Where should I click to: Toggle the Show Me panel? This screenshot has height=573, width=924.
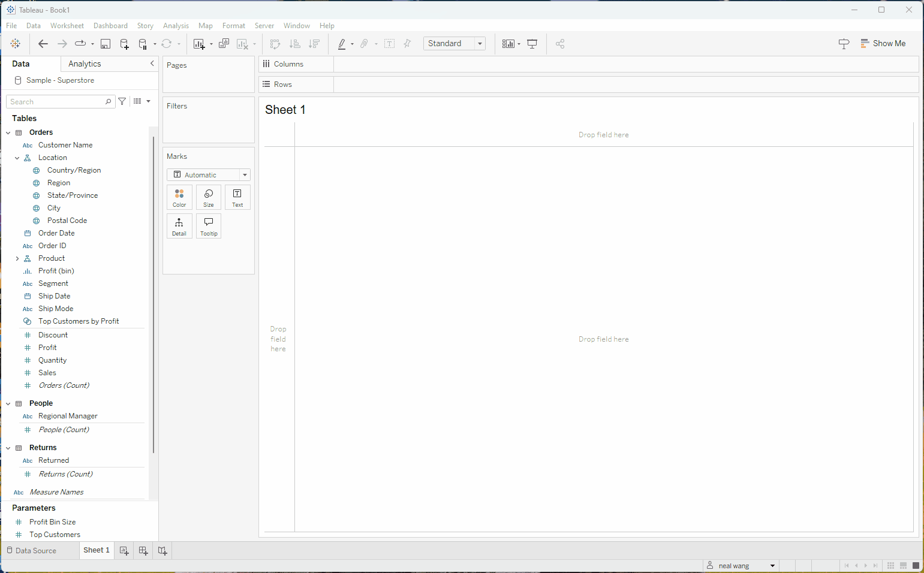coord(883,43)
